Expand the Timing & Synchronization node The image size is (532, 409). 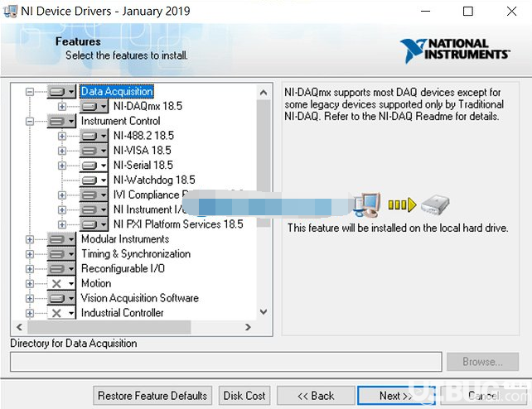click(x=30, y=254)
